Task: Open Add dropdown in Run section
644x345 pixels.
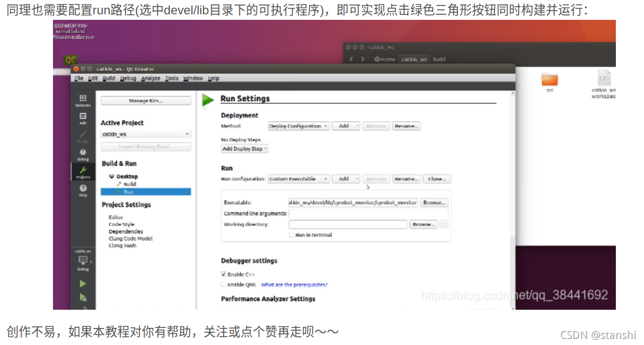Action: (x=346, y=179)
